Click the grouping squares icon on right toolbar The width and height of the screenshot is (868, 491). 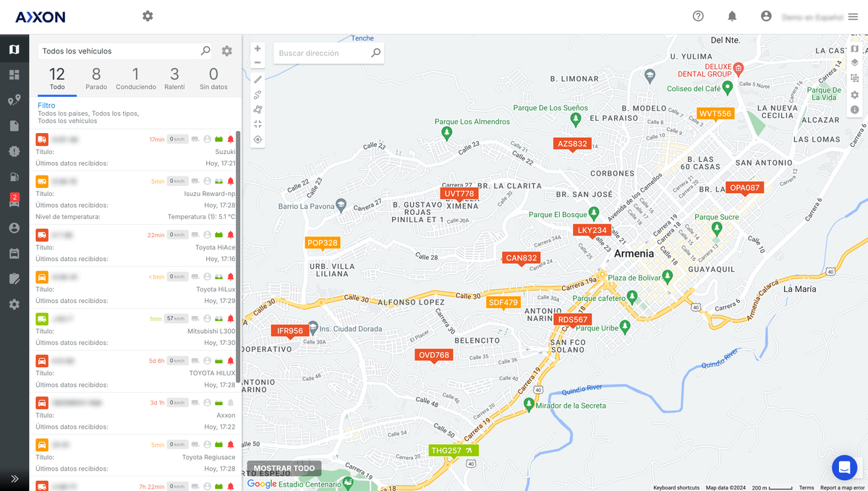tap(854, 79)
